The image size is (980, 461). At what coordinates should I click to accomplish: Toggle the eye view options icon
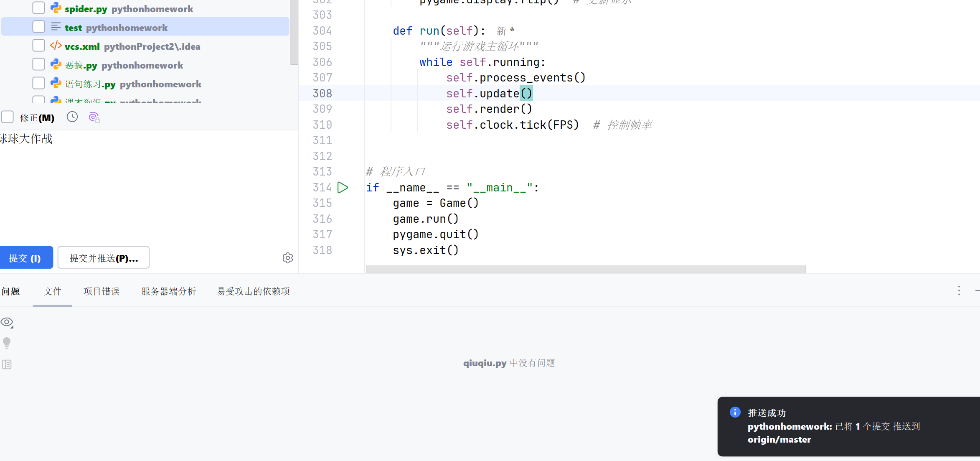pos(7,322)
